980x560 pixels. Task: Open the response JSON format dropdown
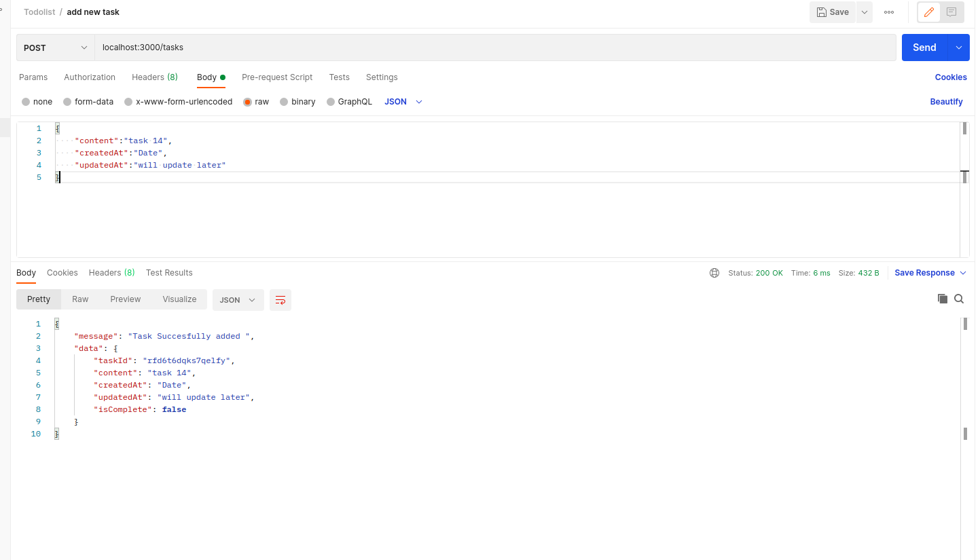click(238, 300)
